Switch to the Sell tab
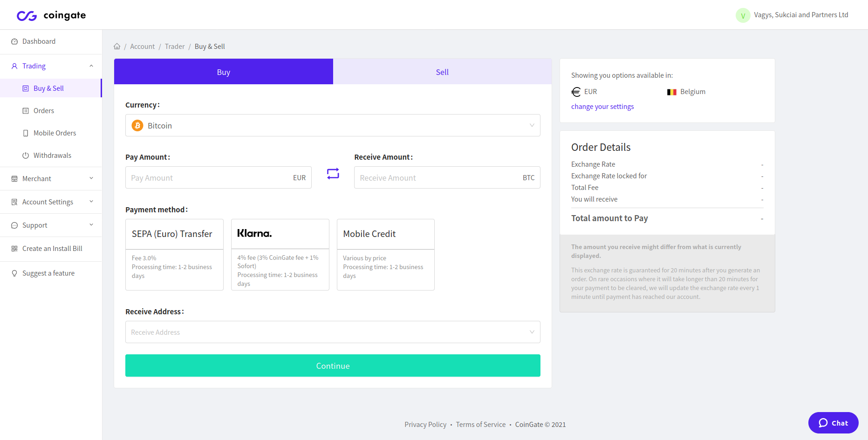The width and height of the screenshot is (868, 440). pyautogui.click(x=442, y=72)
